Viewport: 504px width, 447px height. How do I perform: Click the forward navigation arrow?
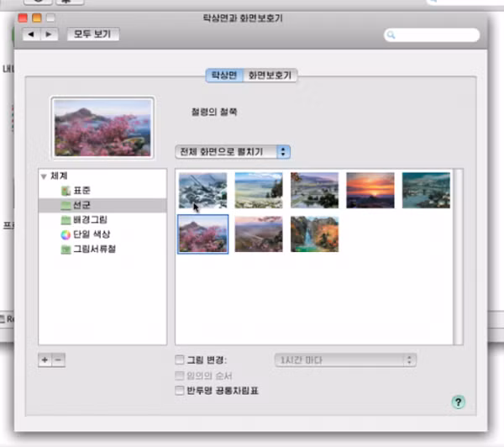pos(49,34)
